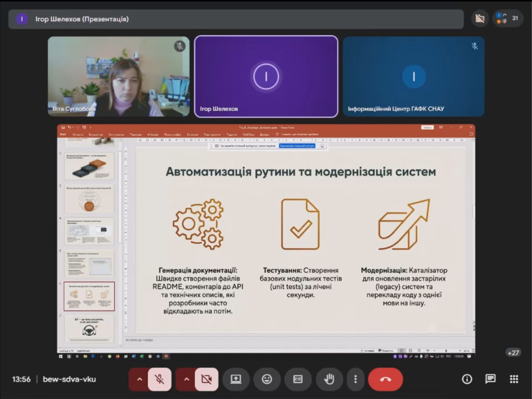Open the screen sharing presentation options
Viewport: 532px width, 399px height.
[236, 379]
